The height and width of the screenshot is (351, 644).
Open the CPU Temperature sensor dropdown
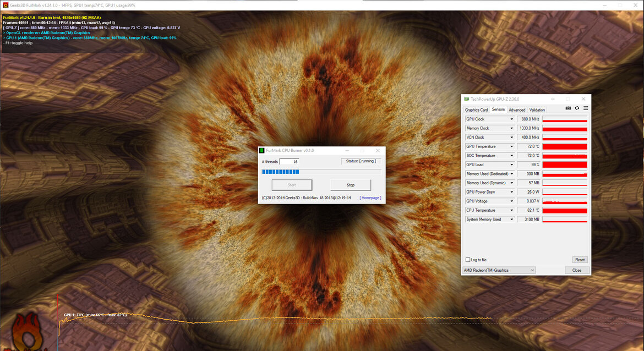pyautogui.click(x=512, y=210)
